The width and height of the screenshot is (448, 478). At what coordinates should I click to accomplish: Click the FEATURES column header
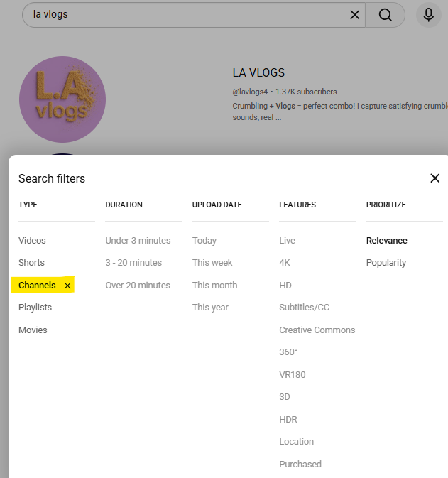click(x=297, y=205)
